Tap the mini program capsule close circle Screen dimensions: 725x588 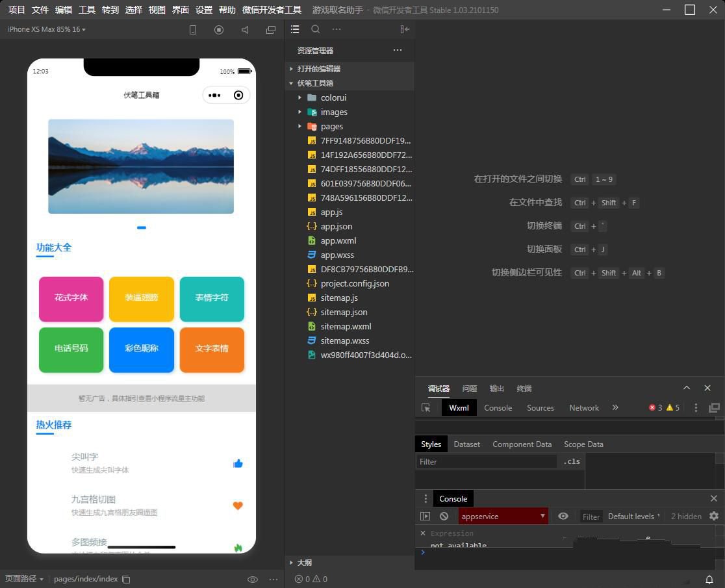click(238, 96)
